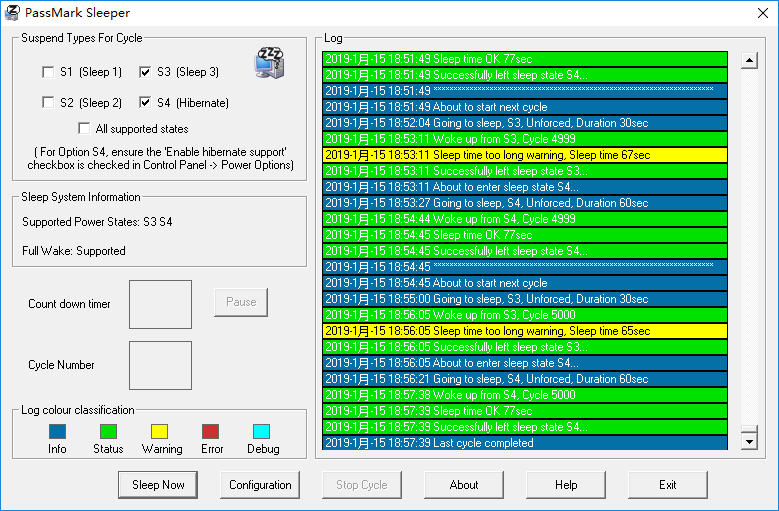The image size is (779, 511).
Task: Click the Pause button
Action: click(241, 302)
